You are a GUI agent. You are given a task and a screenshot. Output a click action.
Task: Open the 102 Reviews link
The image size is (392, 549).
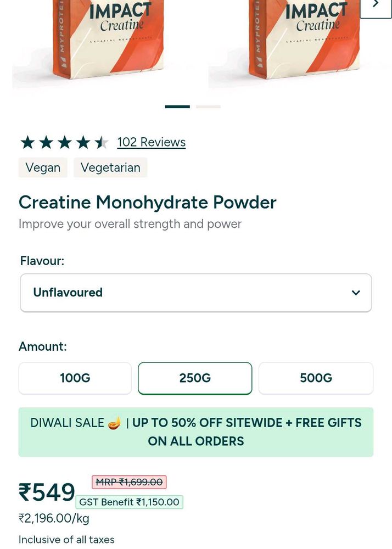tap(152, 142)
